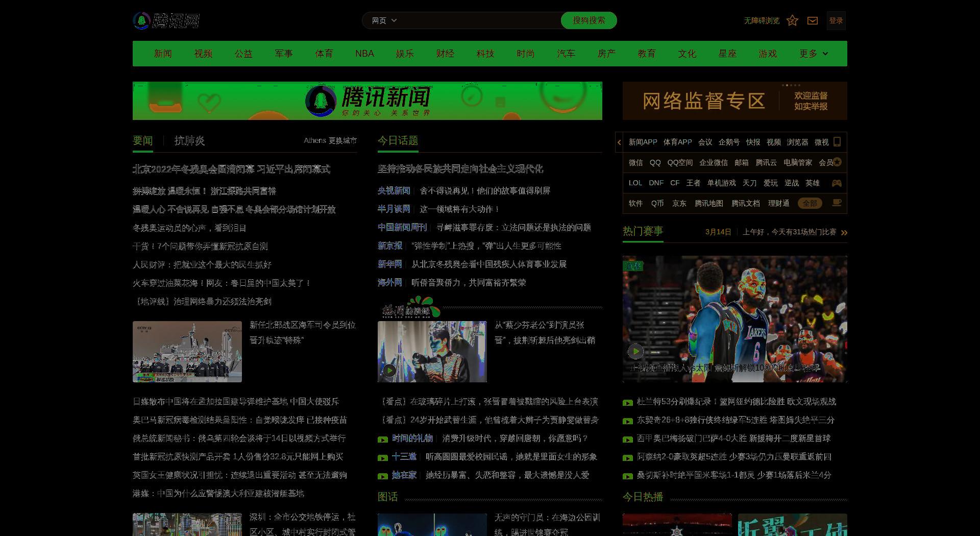Click 无障碍浏览 accessibility link

tap(762, 20)
